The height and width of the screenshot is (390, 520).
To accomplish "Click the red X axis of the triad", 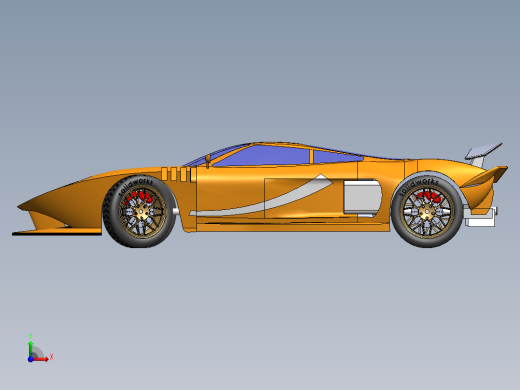I will pyautogui.click(x=41, y=359).
